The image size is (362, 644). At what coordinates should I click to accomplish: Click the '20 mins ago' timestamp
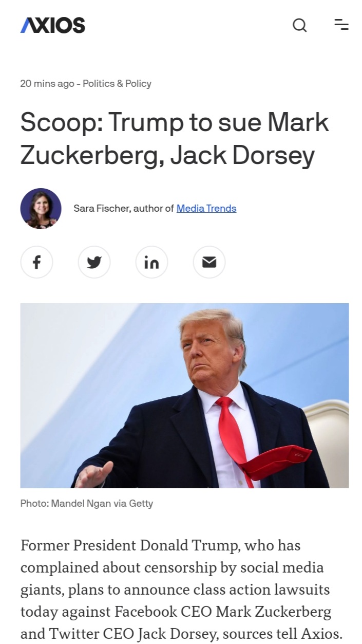pos(47,83)
